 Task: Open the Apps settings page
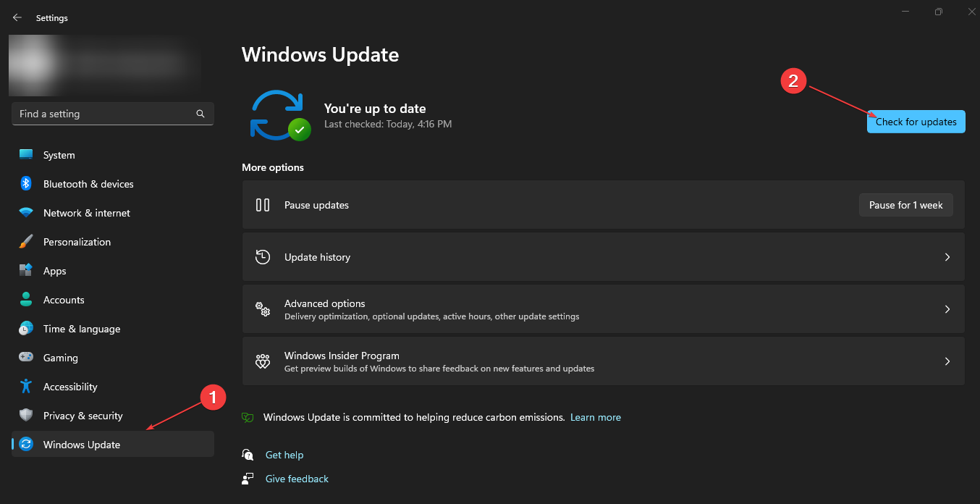pyautogui.click(x=113, y=271)
